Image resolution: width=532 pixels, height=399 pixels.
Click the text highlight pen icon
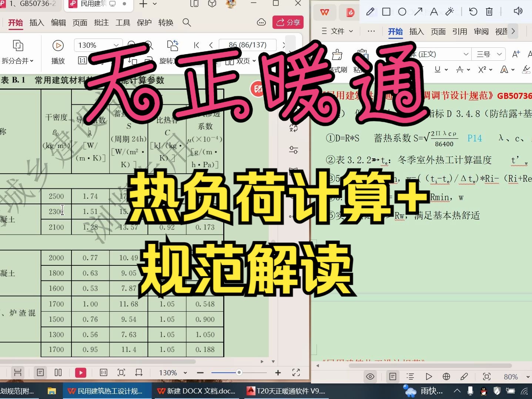[x=526, y=70]
